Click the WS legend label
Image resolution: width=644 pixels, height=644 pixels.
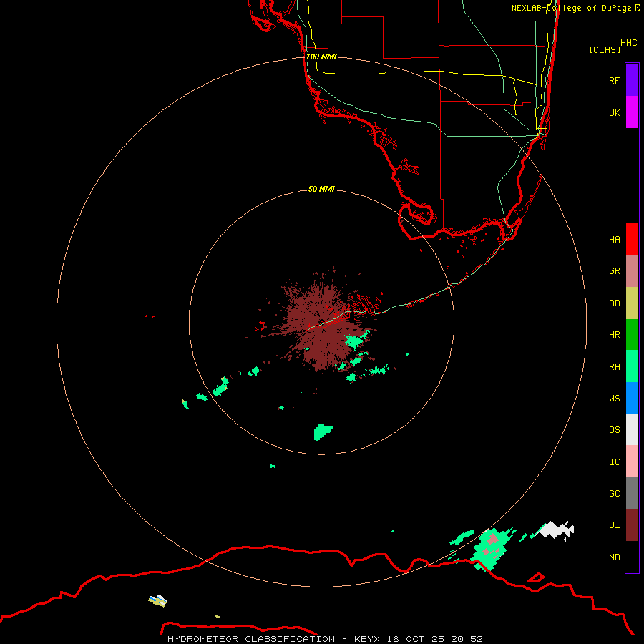[614, 399]
